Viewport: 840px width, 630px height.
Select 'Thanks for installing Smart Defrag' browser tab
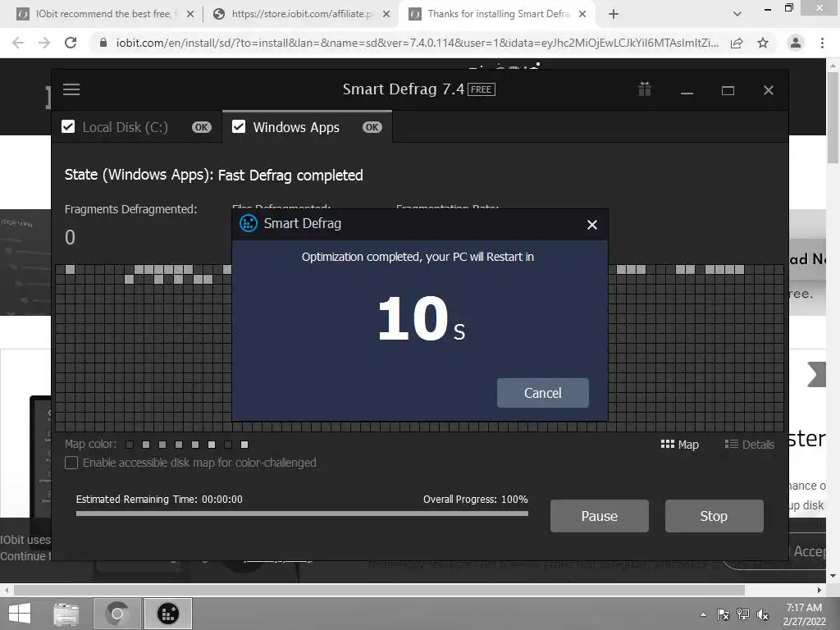(x=495, y=14)
